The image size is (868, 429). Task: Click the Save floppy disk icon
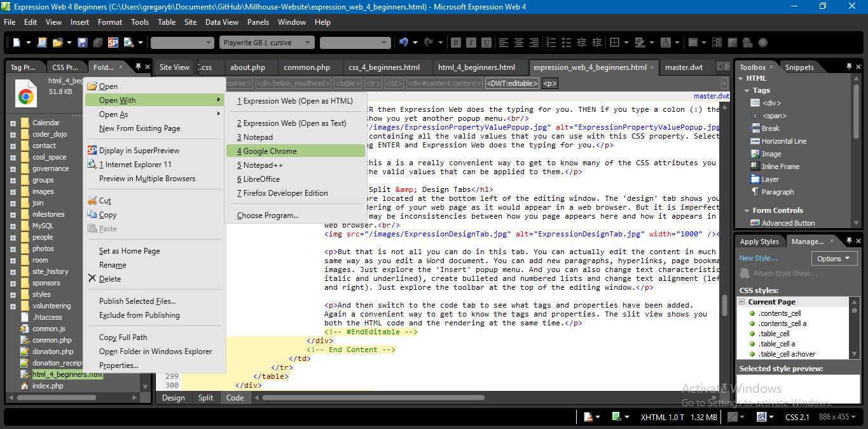(83, 43)
